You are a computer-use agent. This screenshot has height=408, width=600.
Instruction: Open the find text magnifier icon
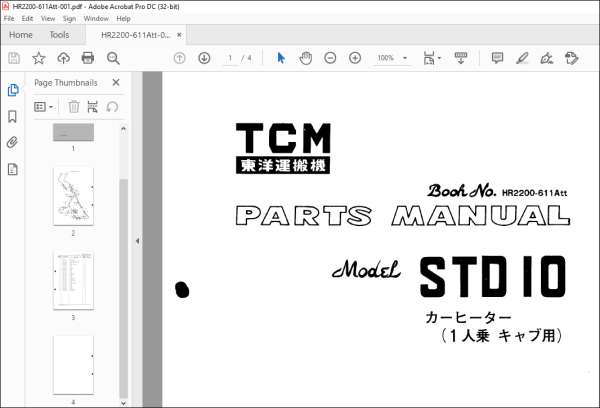[x=113, y=58]
